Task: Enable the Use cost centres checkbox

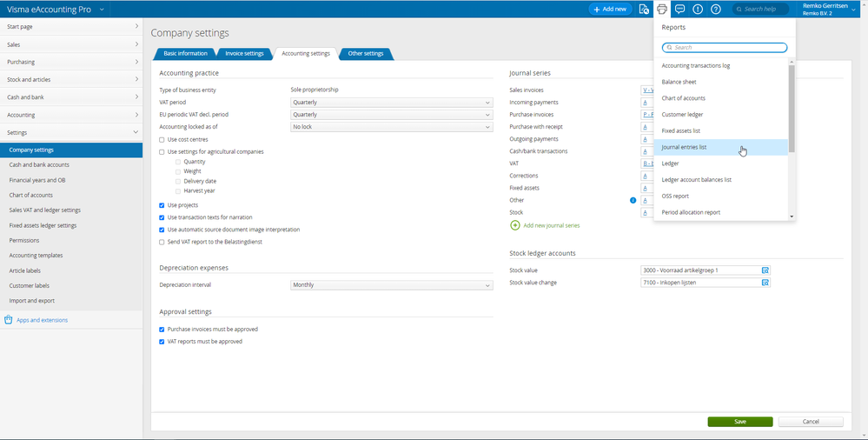Action: click(x=162, y=139)
